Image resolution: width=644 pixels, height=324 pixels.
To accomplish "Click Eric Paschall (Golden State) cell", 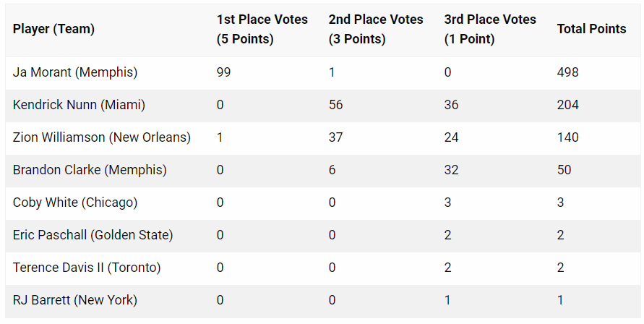I will click(x=93, y=235).
